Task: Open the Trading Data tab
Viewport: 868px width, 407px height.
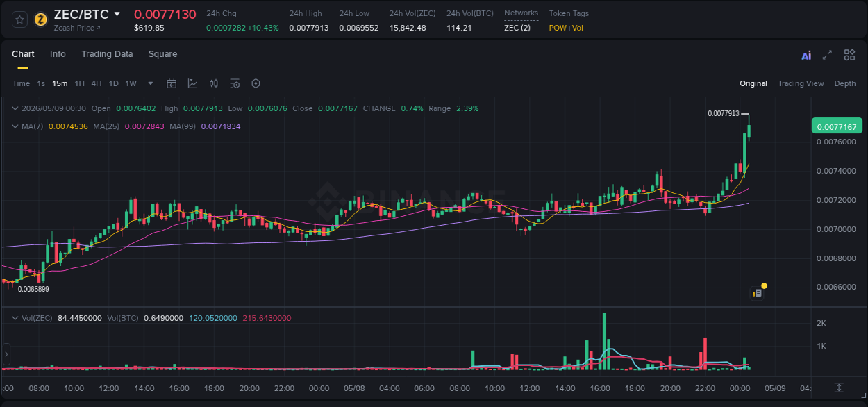Action: 107,54
